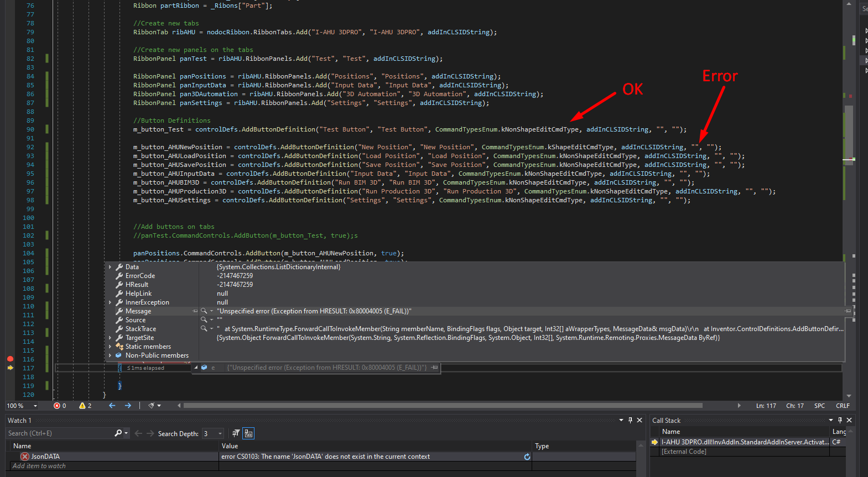Expand the InnerException property row

(110, 302)
